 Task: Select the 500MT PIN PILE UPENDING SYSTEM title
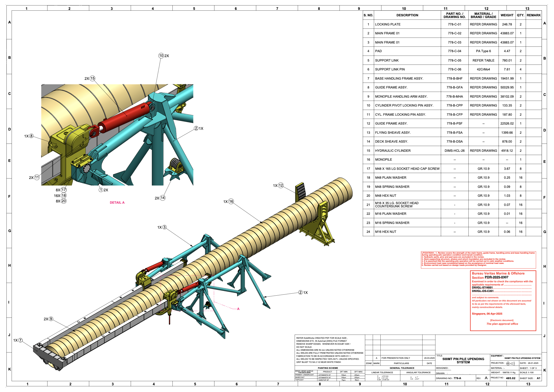463,360
